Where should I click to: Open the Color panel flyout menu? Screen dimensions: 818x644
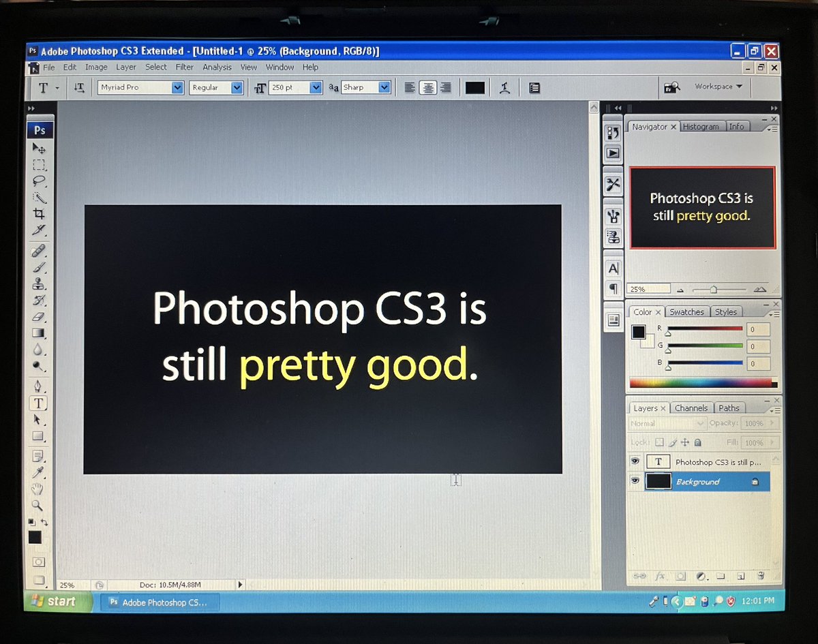coord(773,314)
